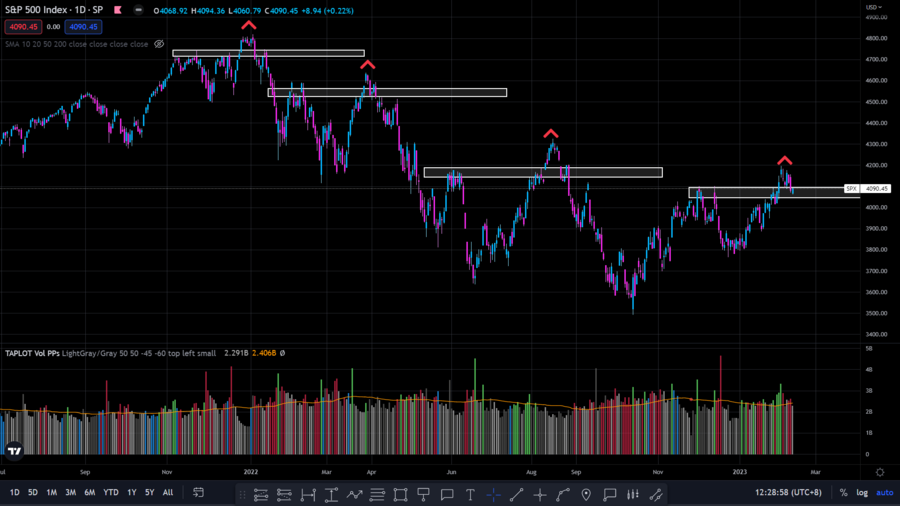Switch to YTD time range

111,492
